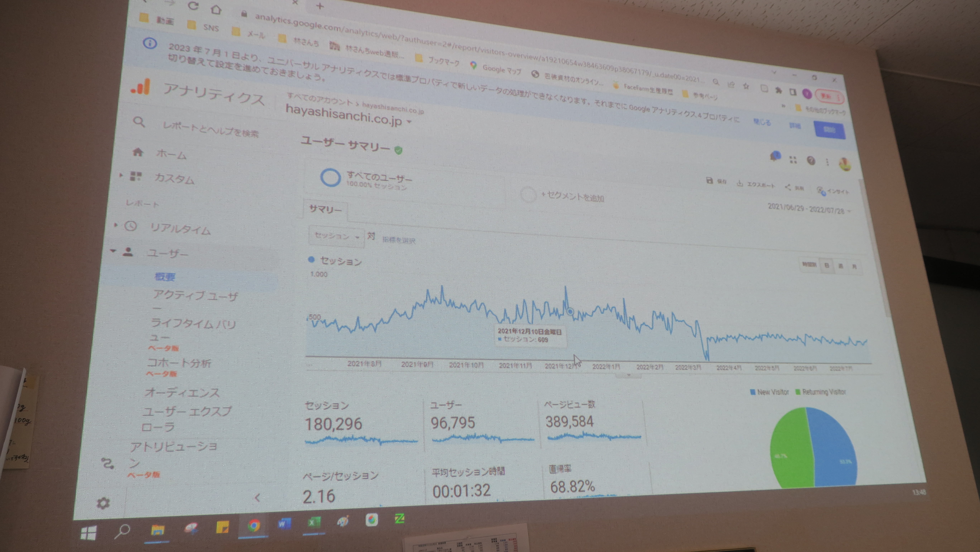Open the Google apps grid icon

[793, 160]
